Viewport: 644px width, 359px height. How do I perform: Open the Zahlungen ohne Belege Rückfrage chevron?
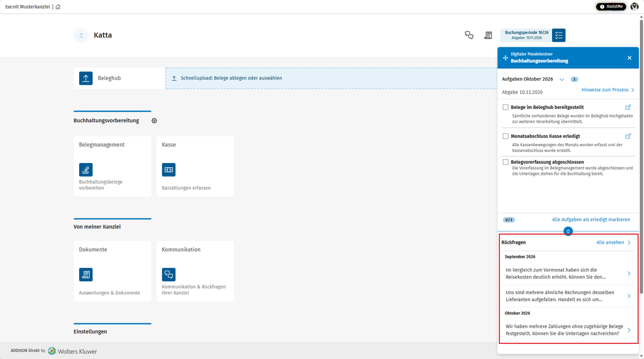pyautogui.click(x=629, y=330)
